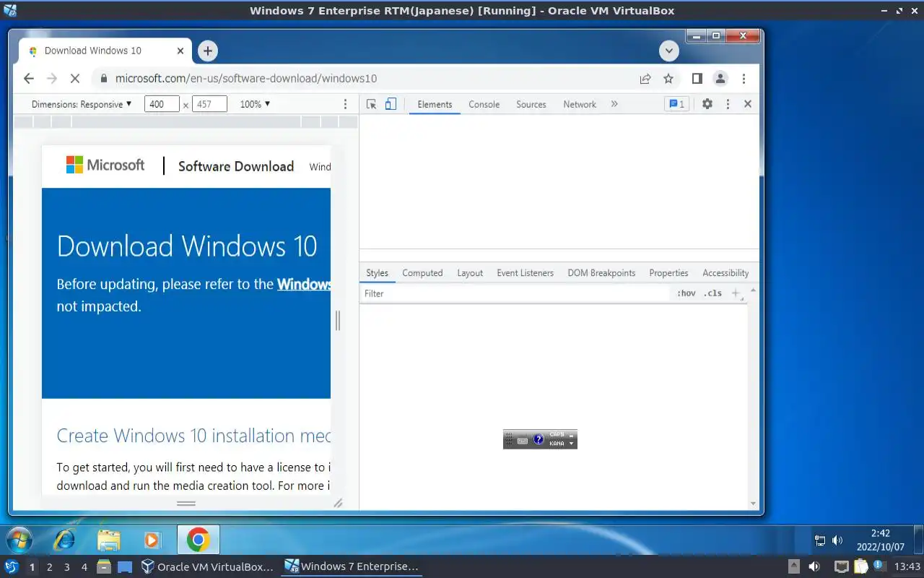The height and width of the screenshot is (578, 924).
Task: Open the Chrome profile avatar
Action: (x=720, y=79)
